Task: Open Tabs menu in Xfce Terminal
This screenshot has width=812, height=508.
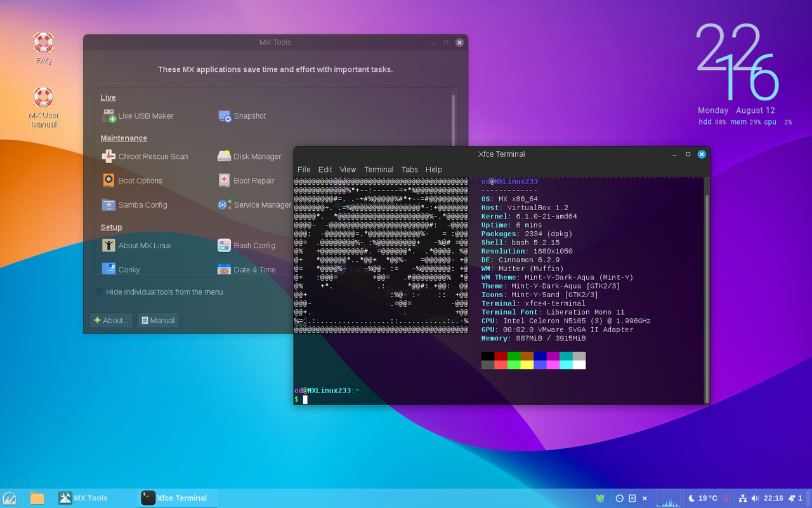Action: [410, 170]
